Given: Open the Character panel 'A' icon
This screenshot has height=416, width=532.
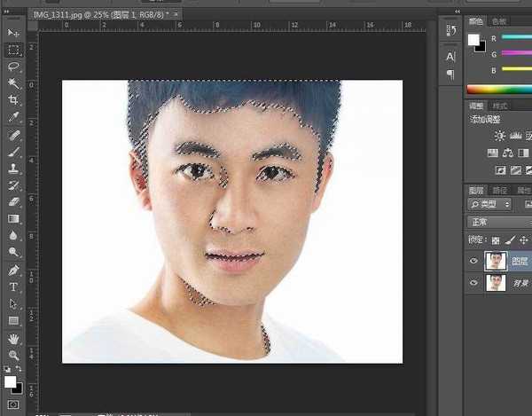Looking at the screenshot, I should point(450,57).
